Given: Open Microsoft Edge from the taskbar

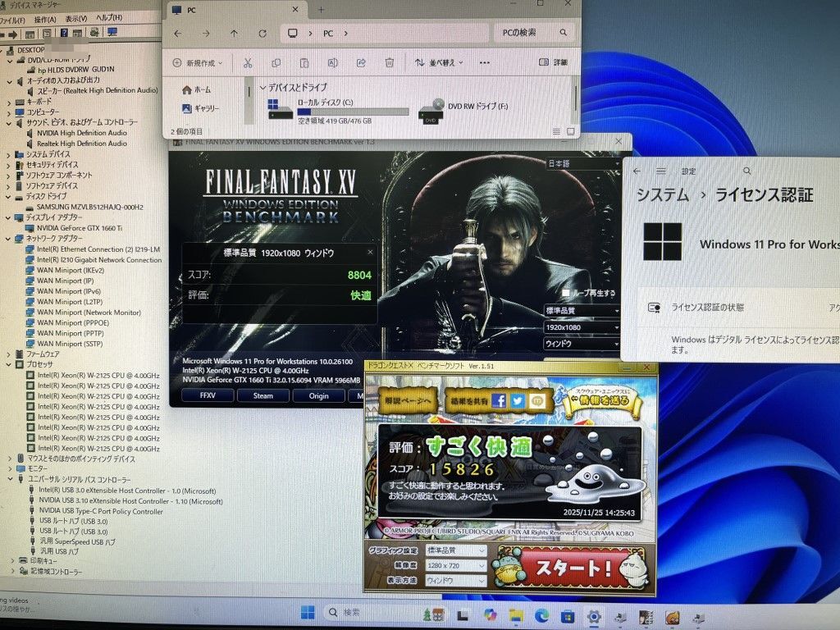Looking at the screenshot, I should click(541, 614).
